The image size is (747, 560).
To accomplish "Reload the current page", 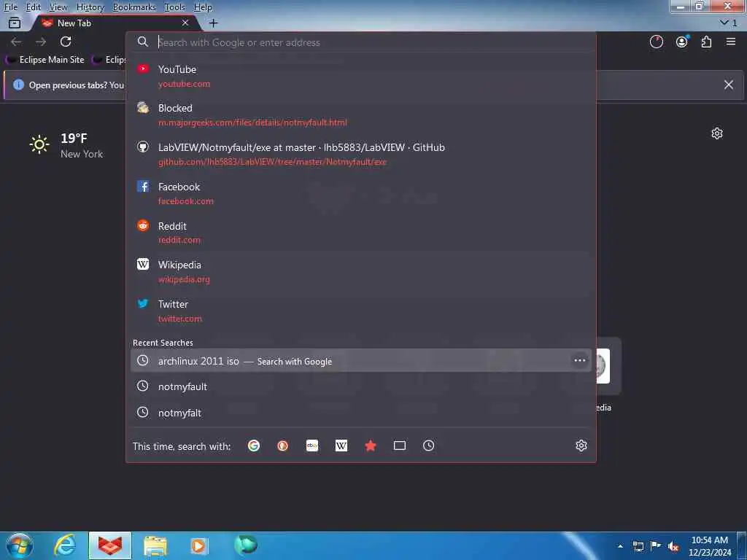I will [x=66, y=42].
